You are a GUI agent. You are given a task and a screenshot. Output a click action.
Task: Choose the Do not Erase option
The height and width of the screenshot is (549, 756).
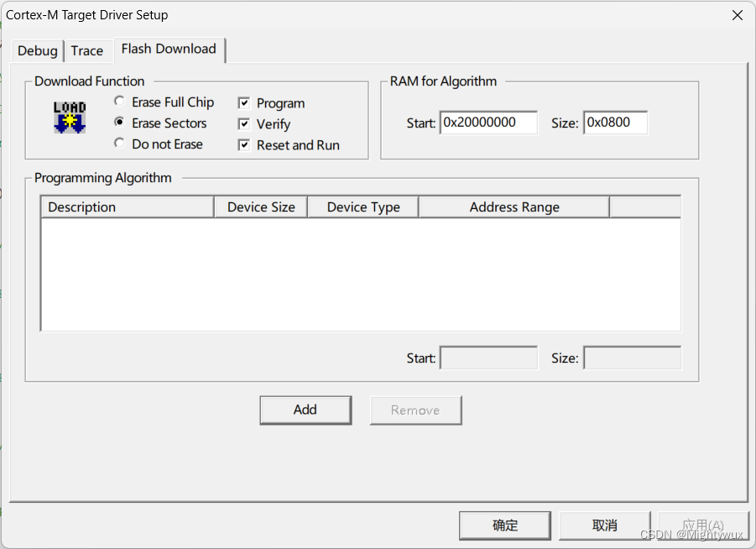119,144
